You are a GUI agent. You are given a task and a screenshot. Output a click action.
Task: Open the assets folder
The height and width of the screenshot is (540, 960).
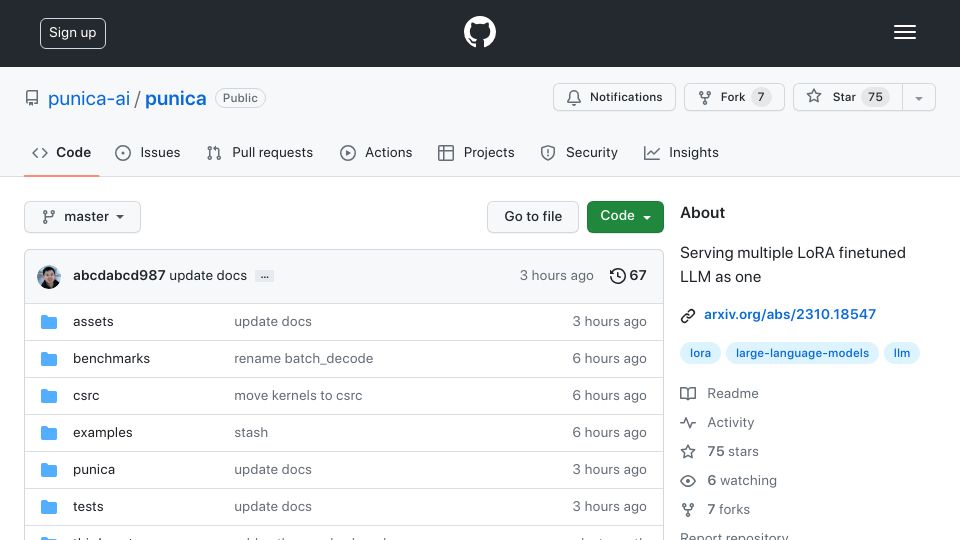[x=93, y=321]
